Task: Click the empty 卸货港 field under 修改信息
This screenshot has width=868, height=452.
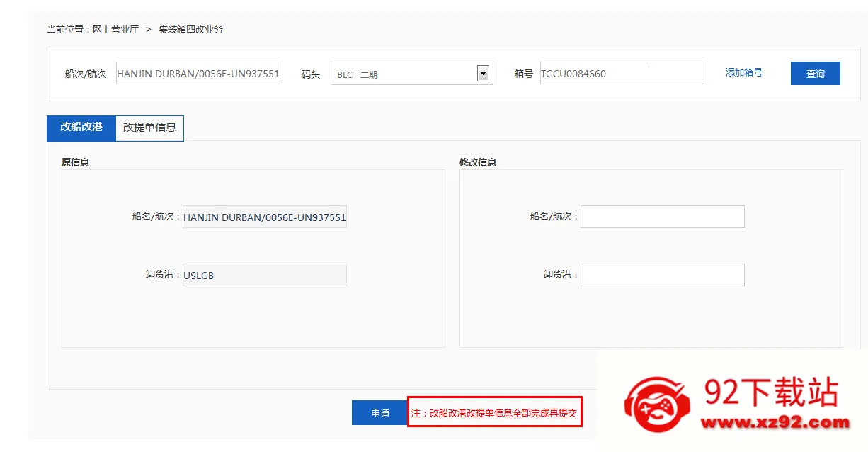Action: click(662, 275)
